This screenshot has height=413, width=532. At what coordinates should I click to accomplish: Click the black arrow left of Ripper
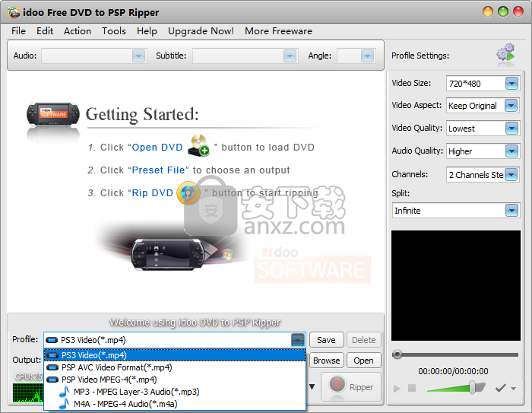coord(312,386)
